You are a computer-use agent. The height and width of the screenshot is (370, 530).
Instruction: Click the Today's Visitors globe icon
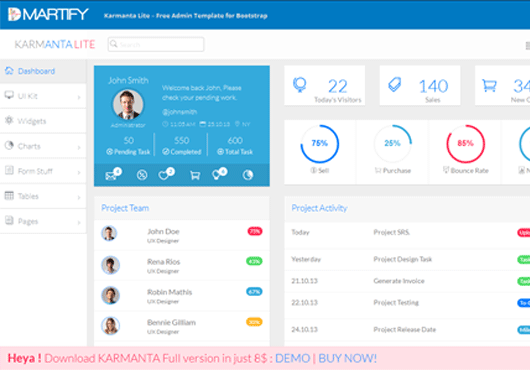click(300, 85)
